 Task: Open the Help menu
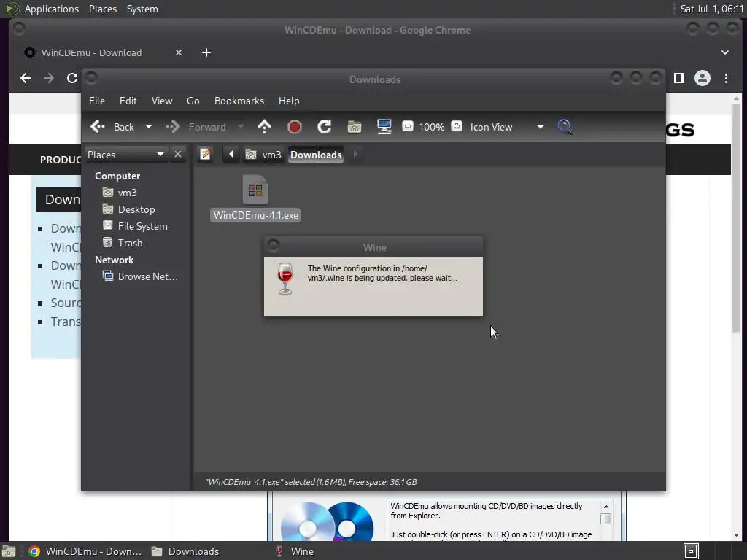(289, 101)
